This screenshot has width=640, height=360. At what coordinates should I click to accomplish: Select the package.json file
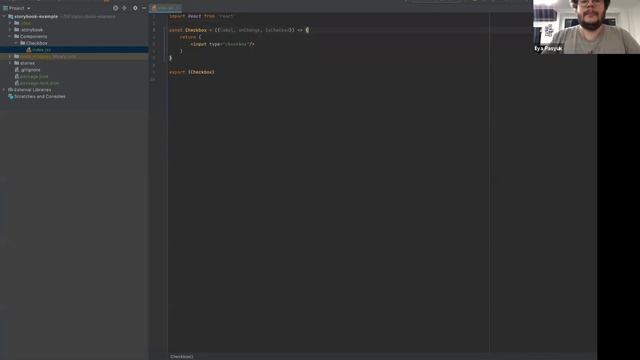coord(34,76)
